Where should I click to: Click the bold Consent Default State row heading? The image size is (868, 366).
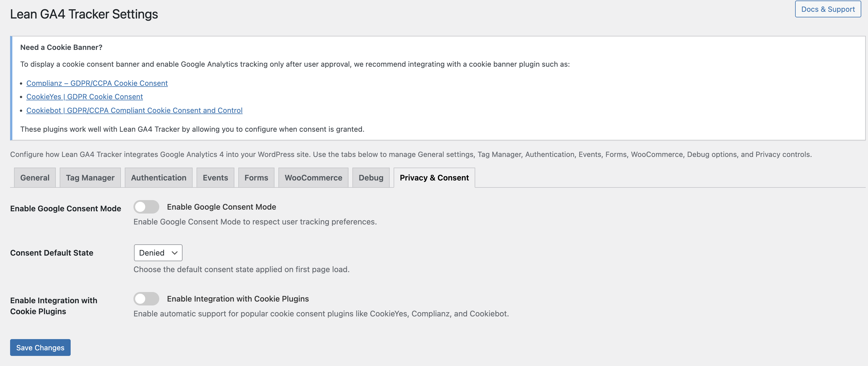(x=52, y=253)
